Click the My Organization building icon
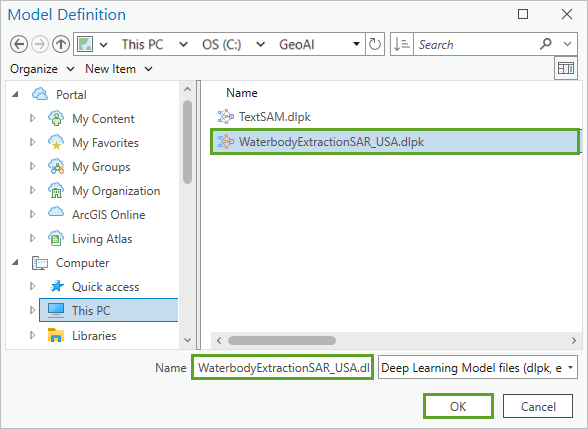The width and height of the screenshot is (588, 429). [56, 190]
